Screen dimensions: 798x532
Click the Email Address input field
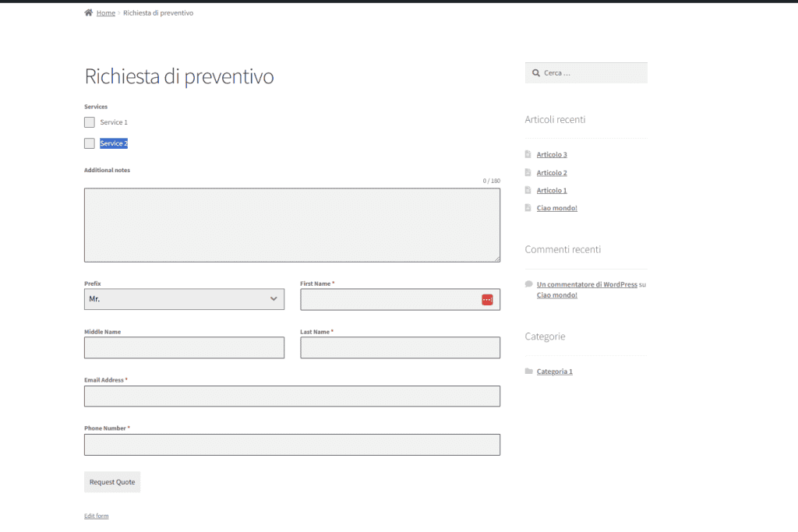click(291, 396)
